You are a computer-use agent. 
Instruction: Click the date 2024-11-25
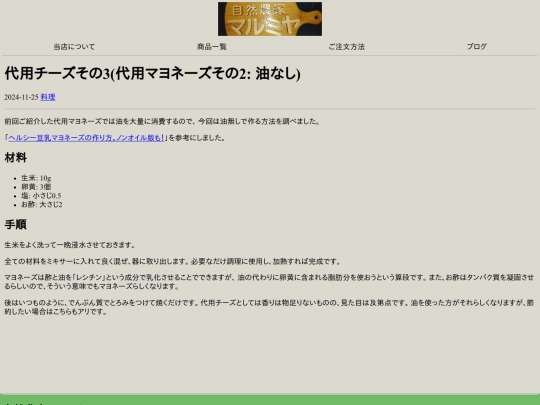click(21, 97)
